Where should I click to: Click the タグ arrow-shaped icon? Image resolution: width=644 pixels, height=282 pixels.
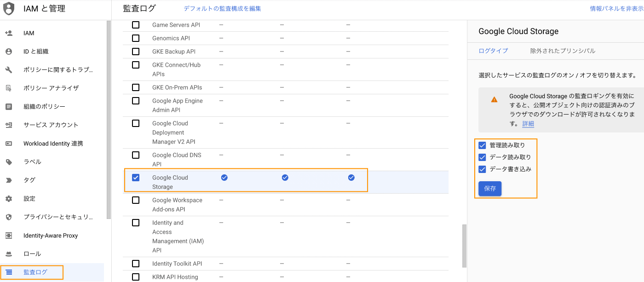point(9,180)
